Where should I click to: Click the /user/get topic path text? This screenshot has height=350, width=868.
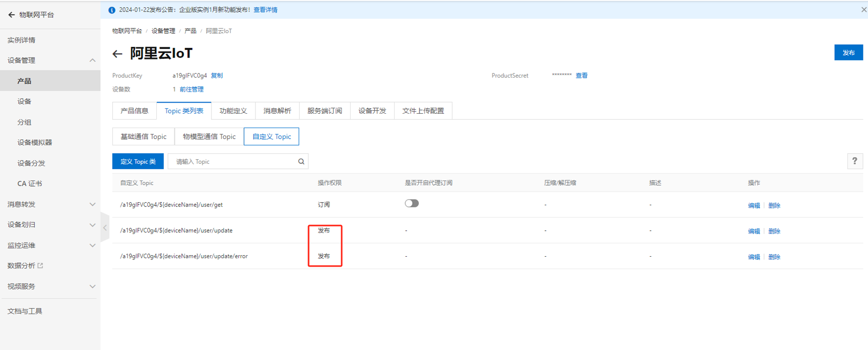[172, 205]
